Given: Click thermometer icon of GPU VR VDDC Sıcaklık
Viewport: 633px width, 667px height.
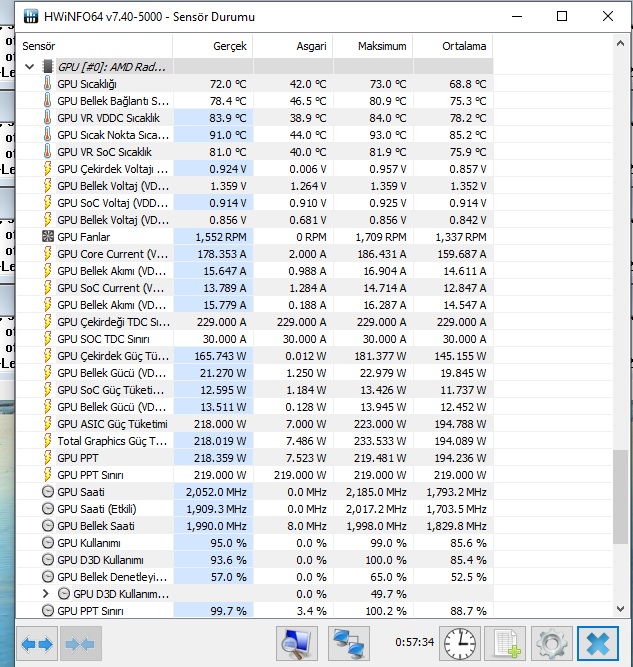Looking at the screenshot, I should pos(48,117).
